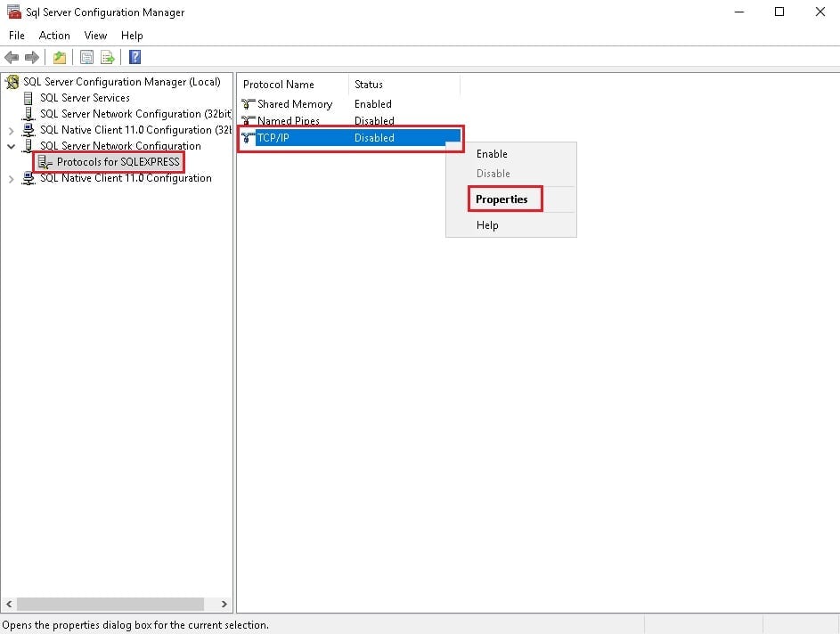Click the Named Pipes protocol icon
This screenshot has width=840, height=634.
(248, 120)
